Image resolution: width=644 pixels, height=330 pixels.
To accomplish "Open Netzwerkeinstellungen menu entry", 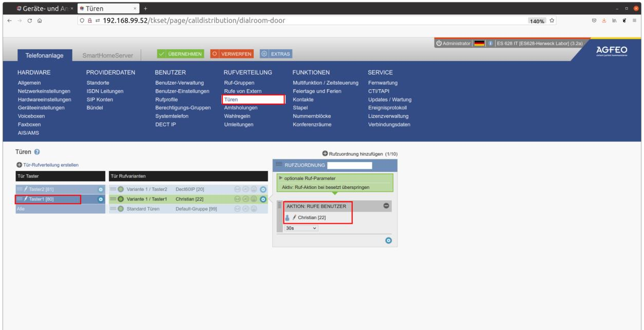I will (45, 91).
